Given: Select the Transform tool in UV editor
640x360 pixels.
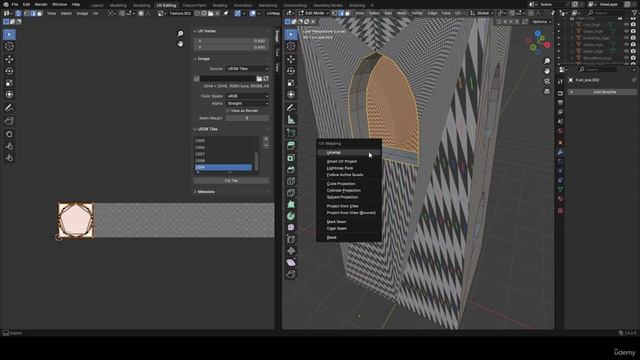Looking at the screenshot, I should [9, 95].
